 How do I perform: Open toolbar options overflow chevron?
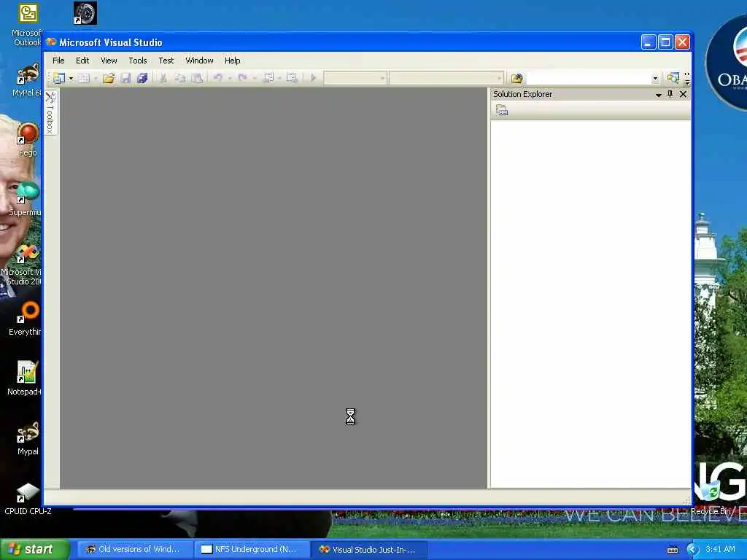pyautogui.click(x=687, y=79)
